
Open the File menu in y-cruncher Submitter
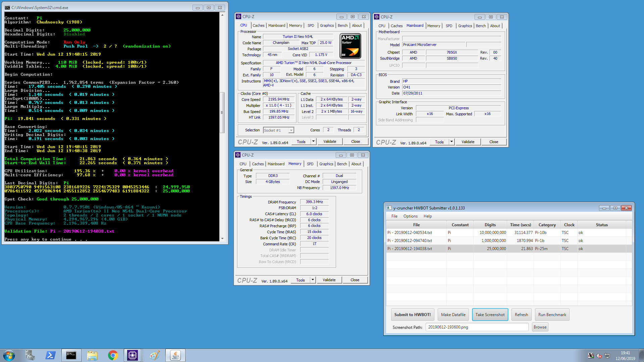[x=394, y=216]
